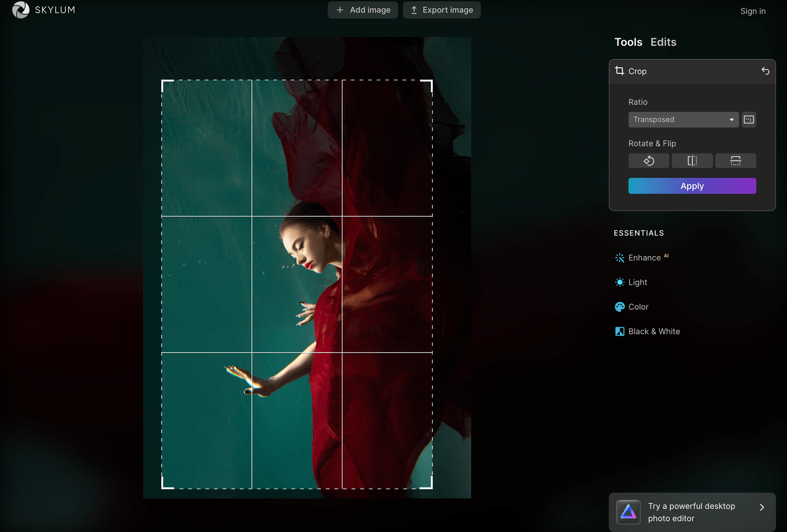Image resolution: width=787 pixels, height=532 pixels.
Task: Reset Crop edits with the undo icon
Action: [765, 71]
